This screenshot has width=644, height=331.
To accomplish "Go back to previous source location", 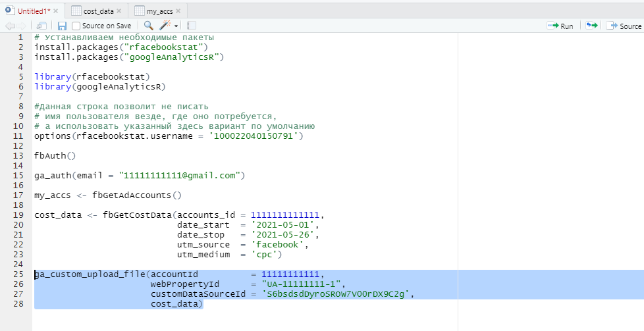I will [10, 26].
